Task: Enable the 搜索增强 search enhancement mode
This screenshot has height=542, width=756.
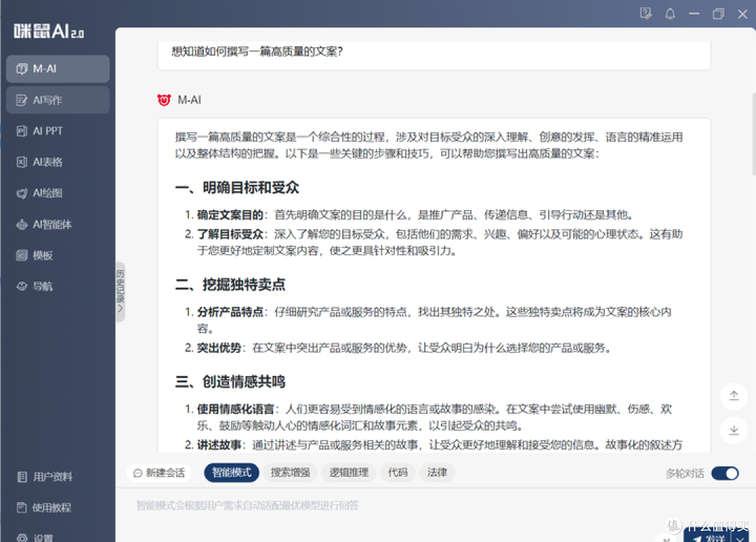Action: click(289, 473)
